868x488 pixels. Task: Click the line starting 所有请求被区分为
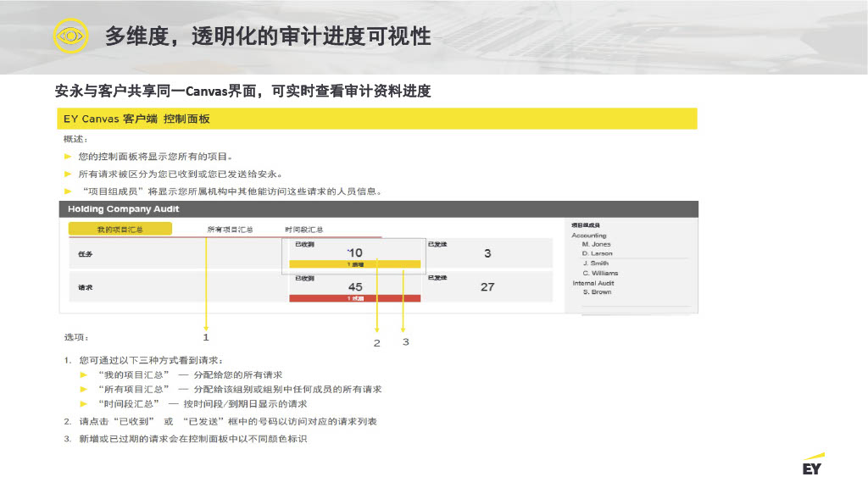pos(181,175)
